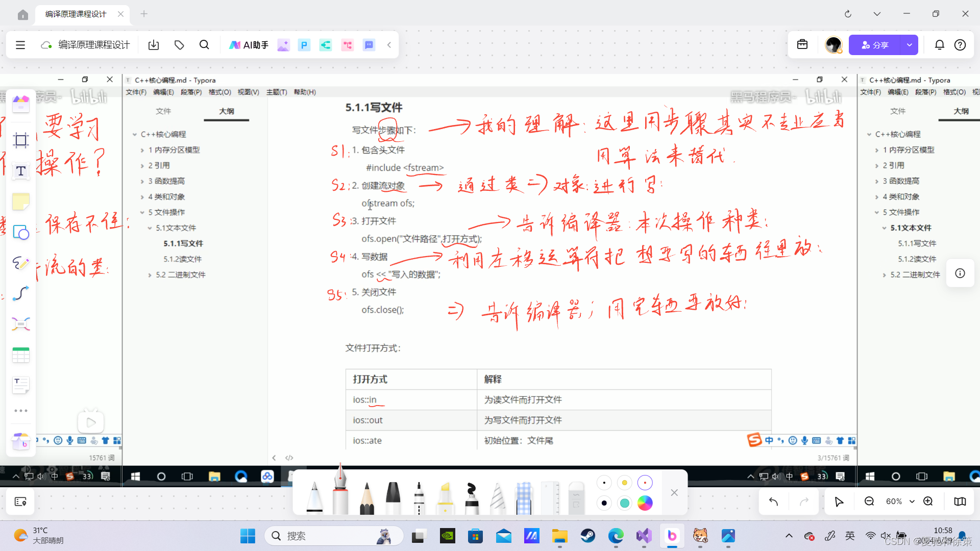Screen dimensions: 980x551
Task: Open the 60% zoom level dropdown
Action: click(899, 502)
